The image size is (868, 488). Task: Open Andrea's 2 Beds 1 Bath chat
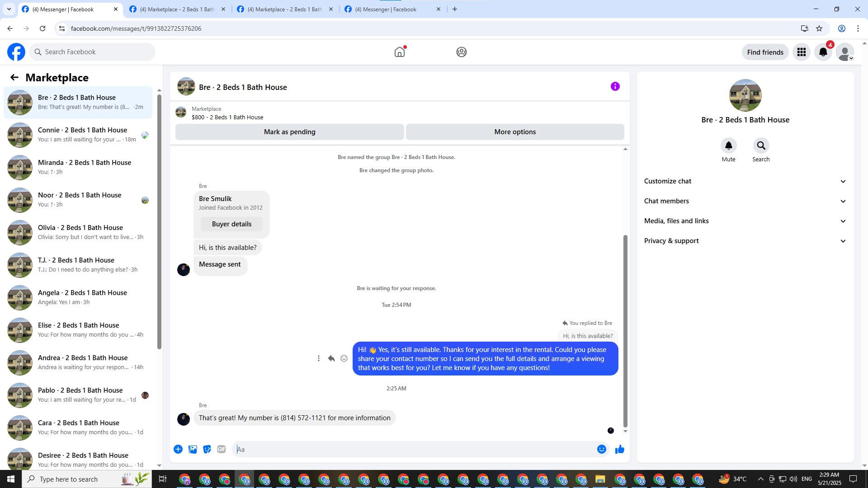pyautogui.click(x=78, y=363)
